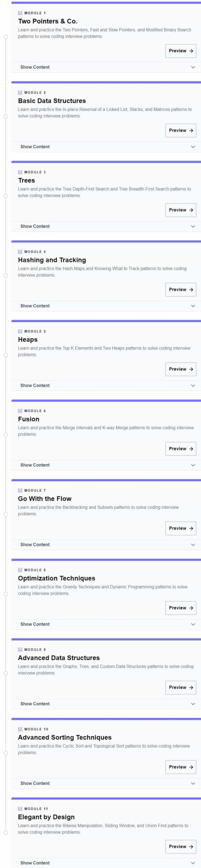The height and width of the screenshot is (868, 201).
Task: Show Content for Advanced Sorting Techniques
Action: pyautogui.click(x=35, y=783)
